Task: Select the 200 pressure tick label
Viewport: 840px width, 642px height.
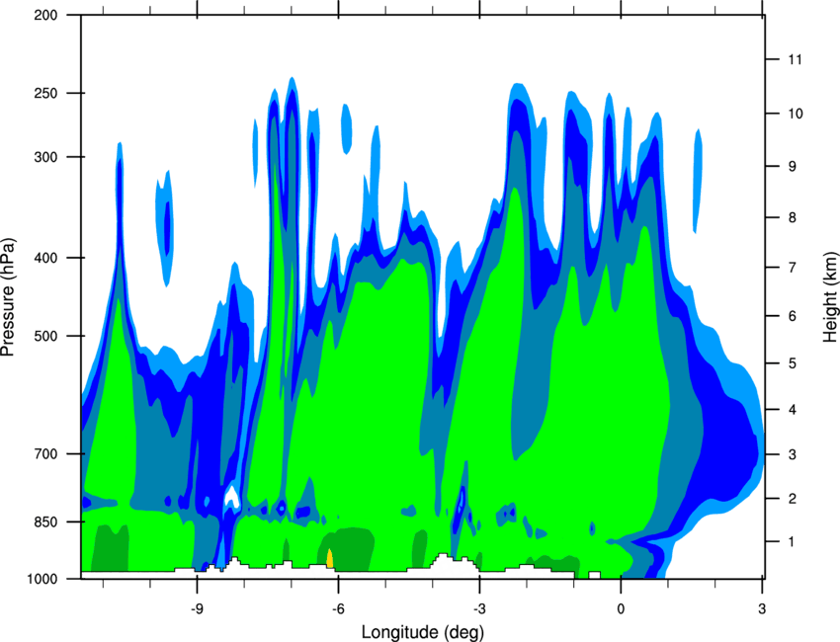Action: pos(45,16)
